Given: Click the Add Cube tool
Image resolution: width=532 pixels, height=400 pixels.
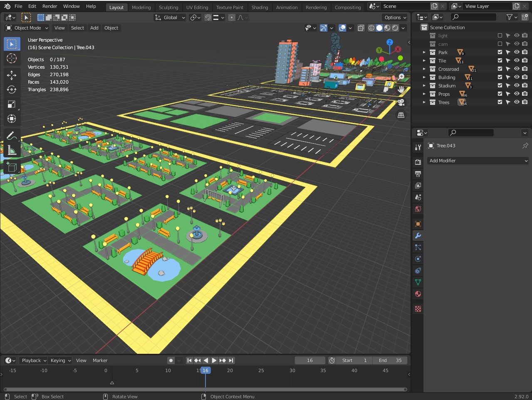Looking at the screenshot, I should point(12,167).
